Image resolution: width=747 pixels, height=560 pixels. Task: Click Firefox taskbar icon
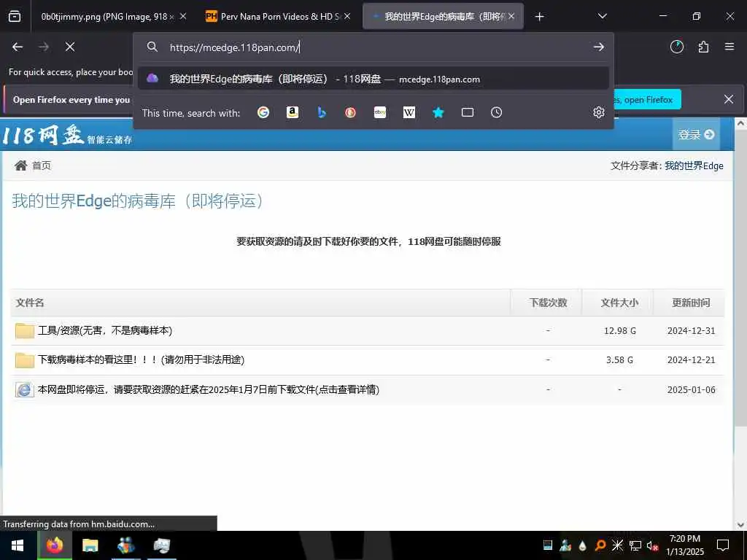(x=54, y=545)
